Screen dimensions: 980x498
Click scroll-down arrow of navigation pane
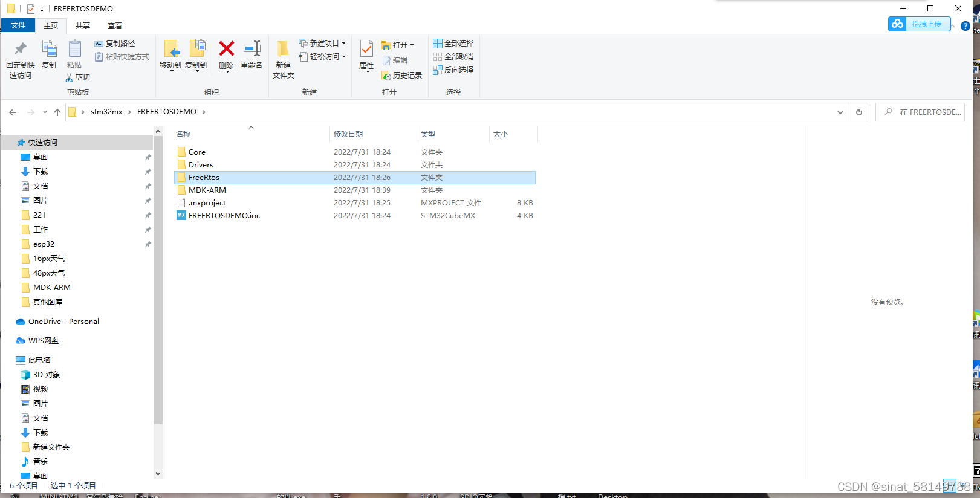coord(158,474)
